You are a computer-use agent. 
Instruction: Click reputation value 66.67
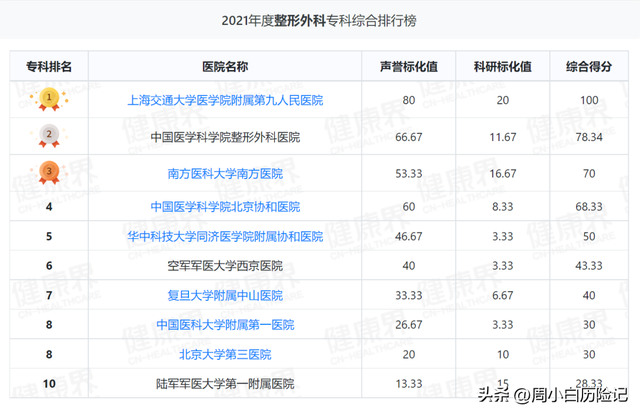point(409,137)
